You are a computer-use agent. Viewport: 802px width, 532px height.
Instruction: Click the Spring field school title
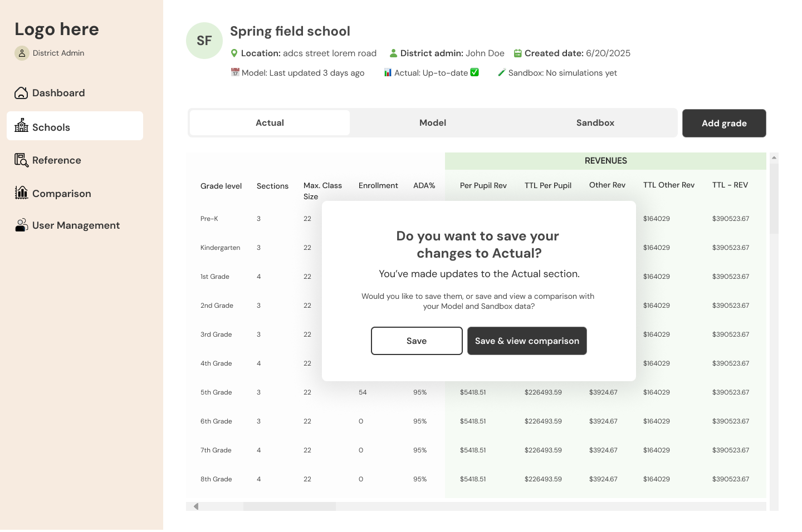290,31
